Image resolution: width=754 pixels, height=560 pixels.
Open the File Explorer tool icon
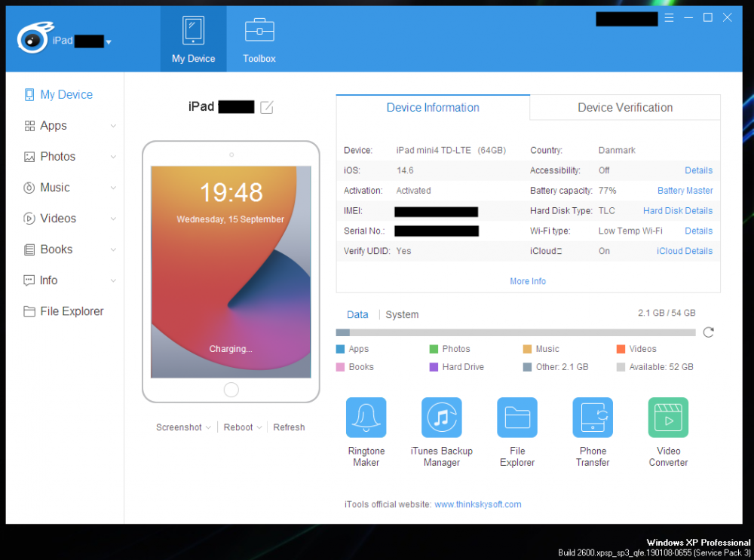point(517,418)
